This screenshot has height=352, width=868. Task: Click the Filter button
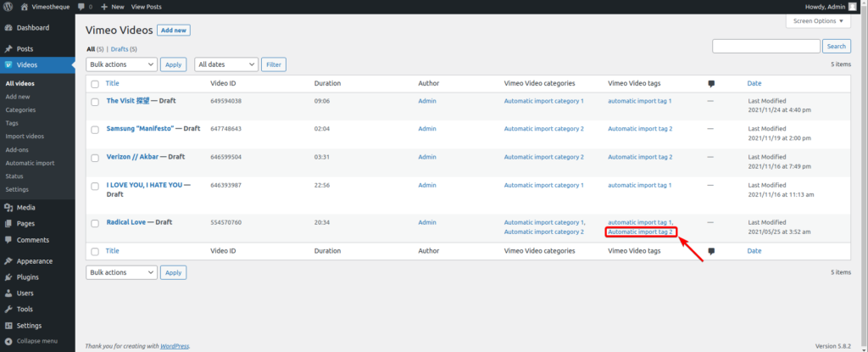click(274, 64)
